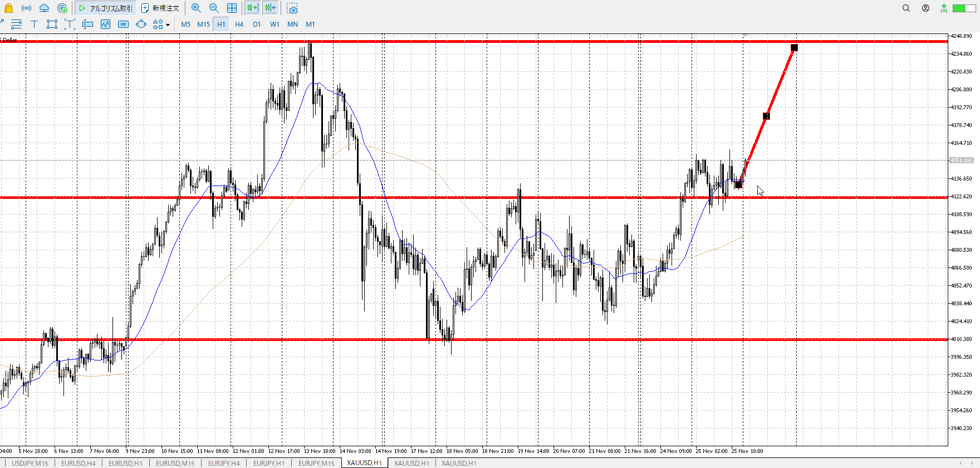Open the EURJPY,H4 chart tab
This screenshot has width=980, height=468.
pos(224,463)
